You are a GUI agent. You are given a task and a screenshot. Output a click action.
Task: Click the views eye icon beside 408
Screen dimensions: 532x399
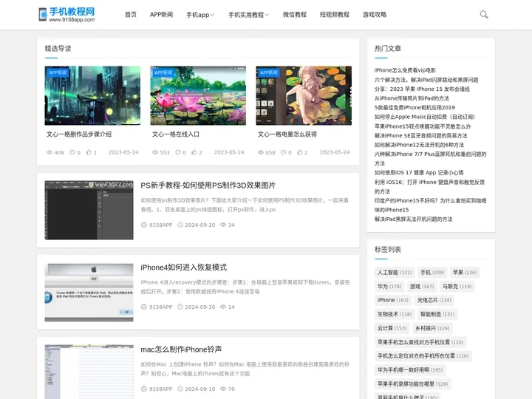click(x=50, y=152)
